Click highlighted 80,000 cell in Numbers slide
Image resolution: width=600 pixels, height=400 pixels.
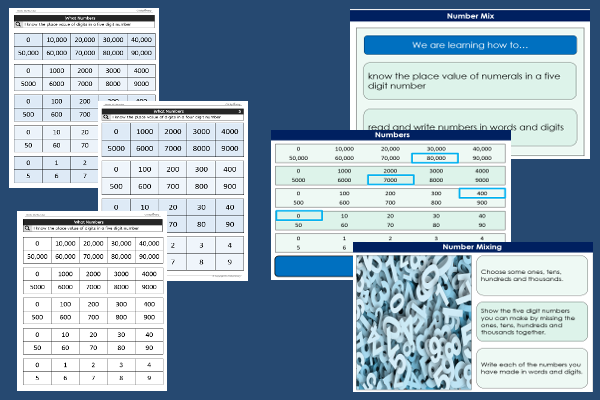(435, 158)
